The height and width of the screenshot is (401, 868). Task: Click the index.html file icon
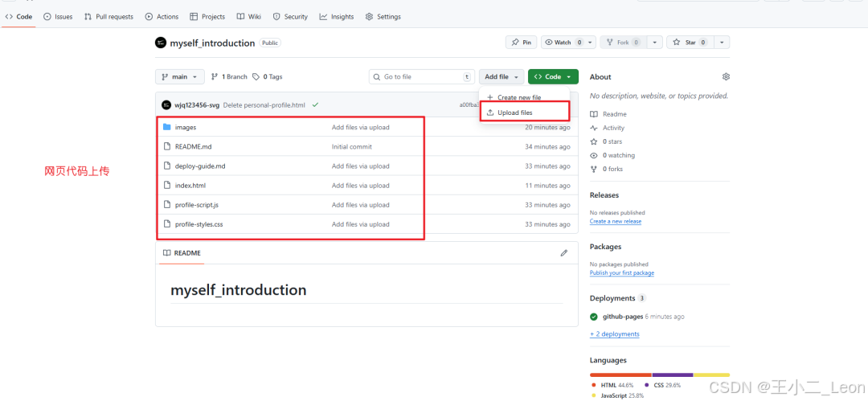[x=167, y=186]
